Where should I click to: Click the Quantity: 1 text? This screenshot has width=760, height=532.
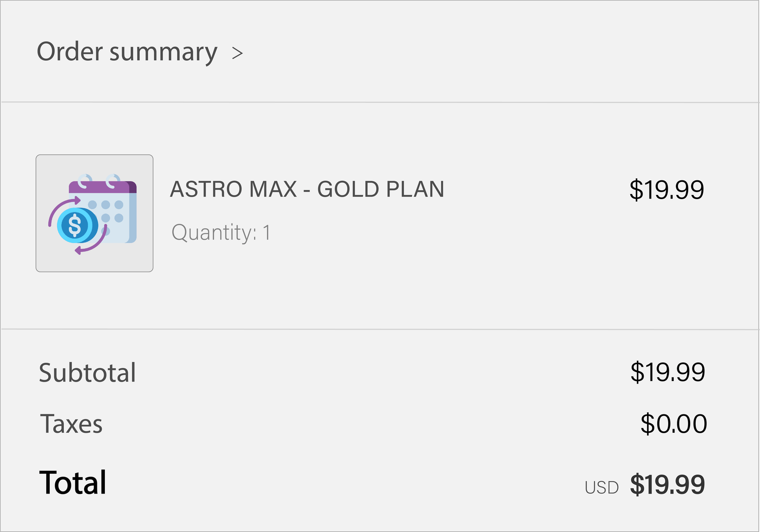tap(221, 233)
